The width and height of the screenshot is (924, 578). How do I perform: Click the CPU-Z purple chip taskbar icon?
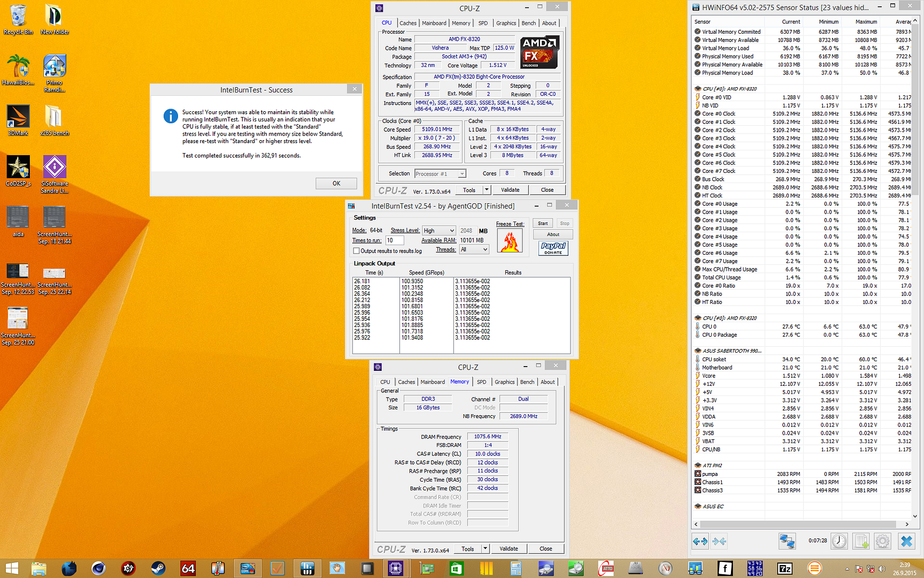396,568
